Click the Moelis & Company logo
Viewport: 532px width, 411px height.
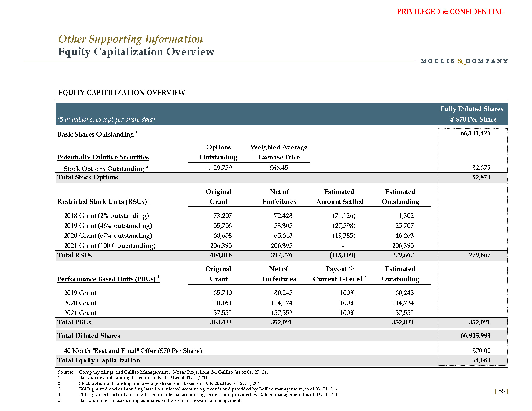[x=464, y=61]
